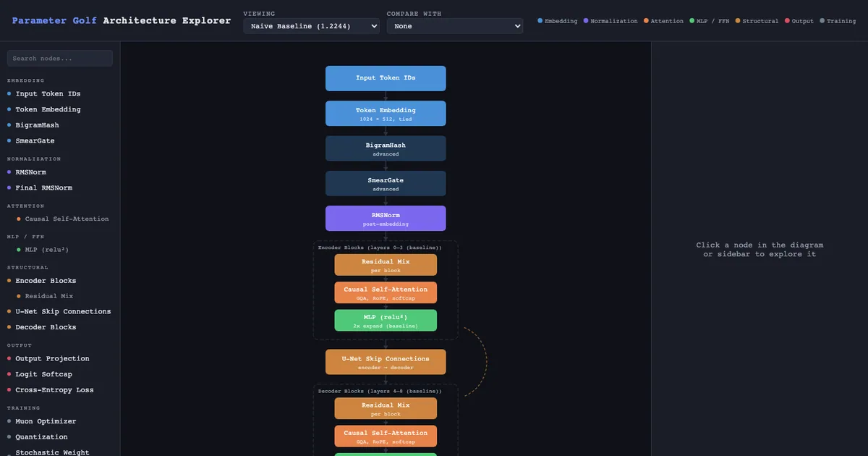Viewport: 868px width, 456px height.
Task: Click the green MLP (relu²) encoder node
Action: pos(386,321)
